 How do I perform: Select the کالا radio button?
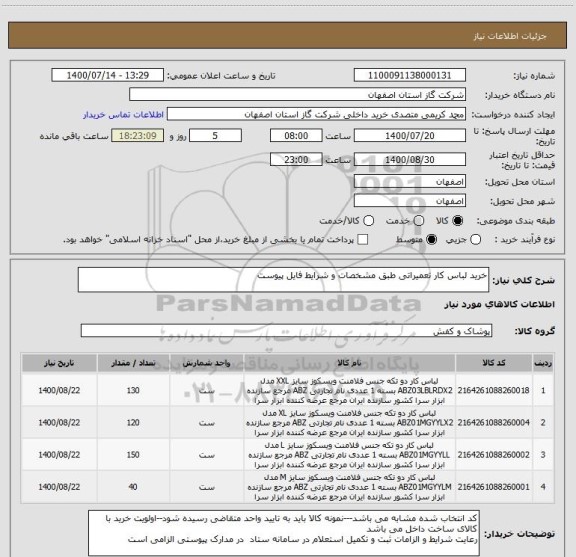[x=458, y=221]
